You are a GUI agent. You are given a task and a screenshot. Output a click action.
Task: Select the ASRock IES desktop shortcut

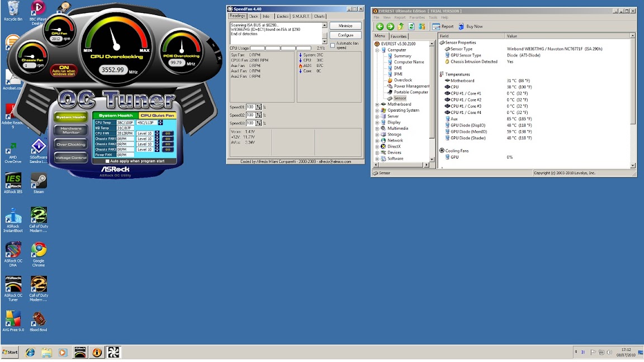[13, 183]
